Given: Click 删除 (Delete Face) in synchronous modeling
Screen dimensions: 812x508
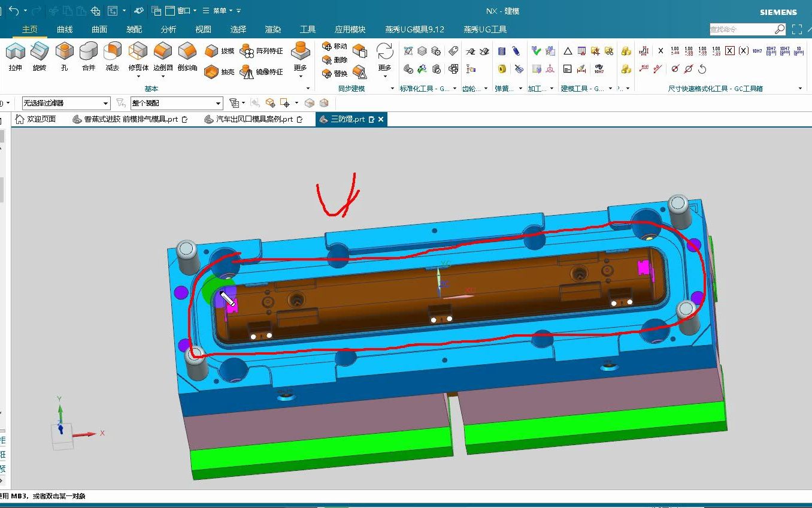Looking at the screenshot, I should pyautogui.click(x=335, y=60).
